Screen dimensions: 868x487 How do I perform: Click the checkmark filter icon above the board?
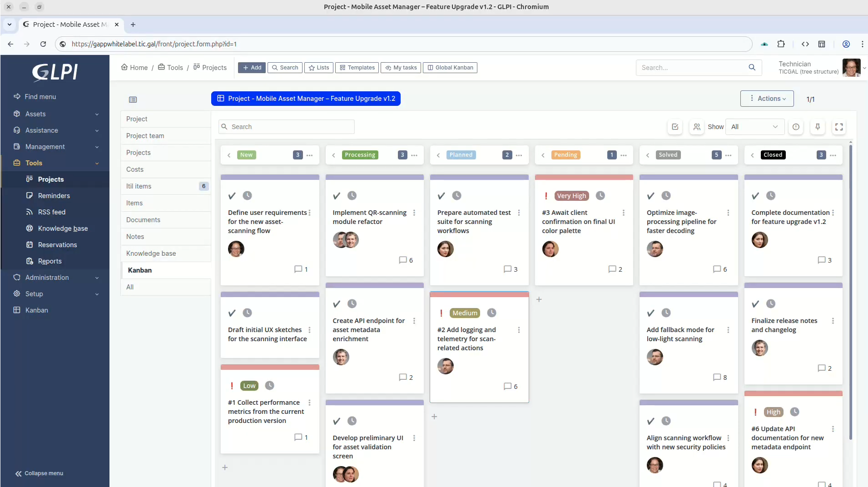coord(675,127)
